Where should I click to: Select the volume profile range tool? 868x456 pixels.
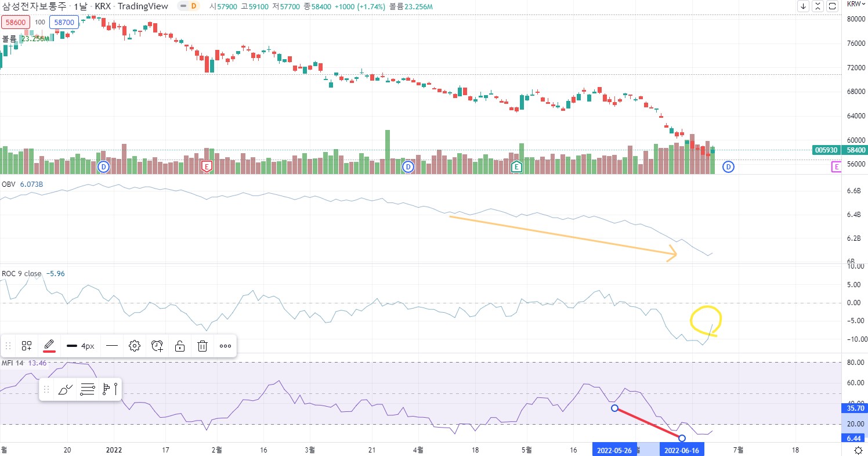click(110, 389)
